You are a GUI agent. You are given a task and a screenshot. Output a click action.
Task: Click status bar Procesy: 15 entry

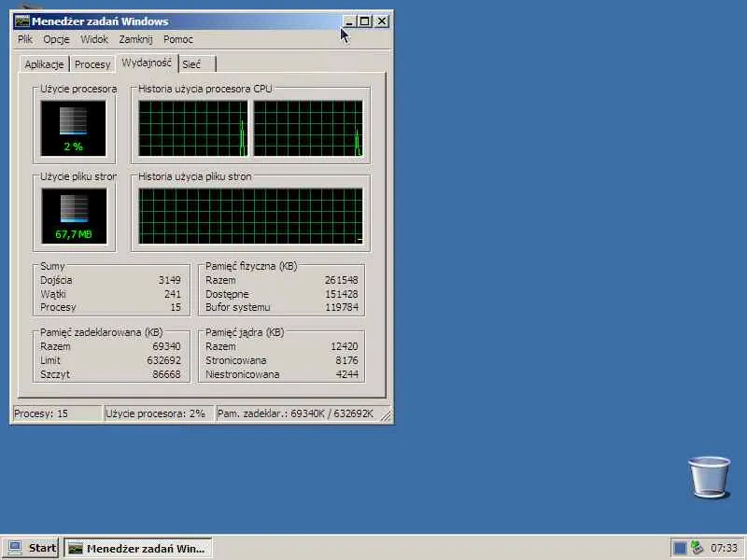pos(57,413)
